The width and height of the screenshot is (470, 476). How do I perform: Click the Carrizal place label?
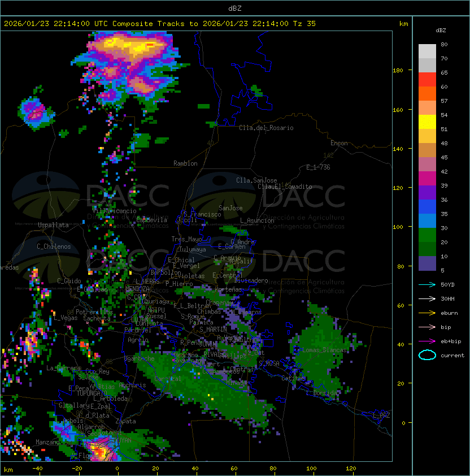pyautogui.click(x=168, y=379)
